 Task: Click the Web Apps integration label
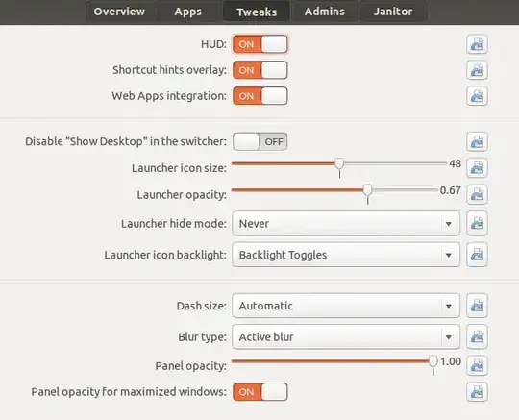(169, 96)
